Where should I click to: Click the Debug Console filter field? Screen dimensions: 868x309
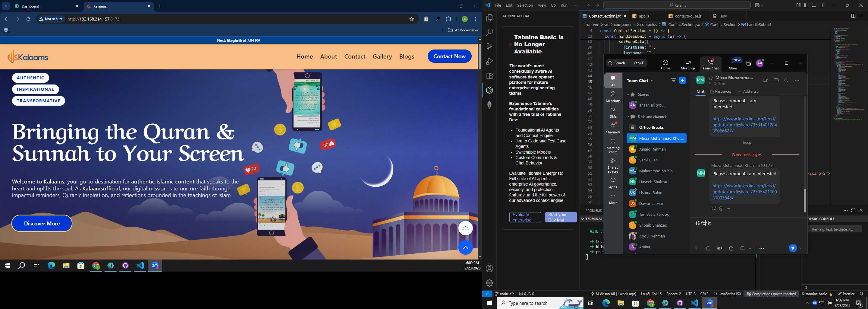835,229
